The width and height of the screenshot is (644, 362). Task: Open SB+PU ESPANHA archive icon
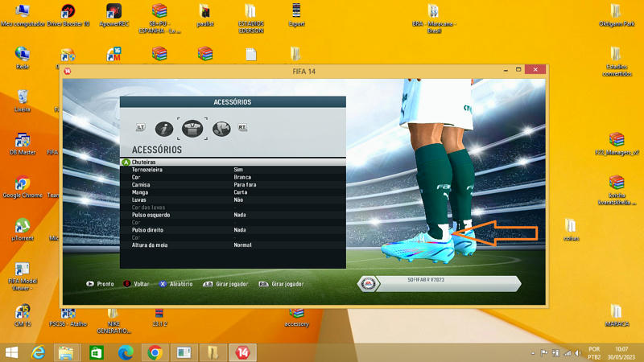click(x=159, y=19)
